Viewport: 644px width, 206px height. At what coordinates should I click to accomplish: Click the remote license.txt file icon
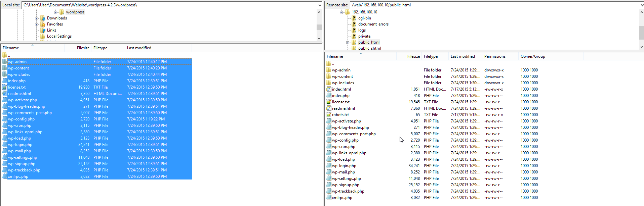point(329,102)
